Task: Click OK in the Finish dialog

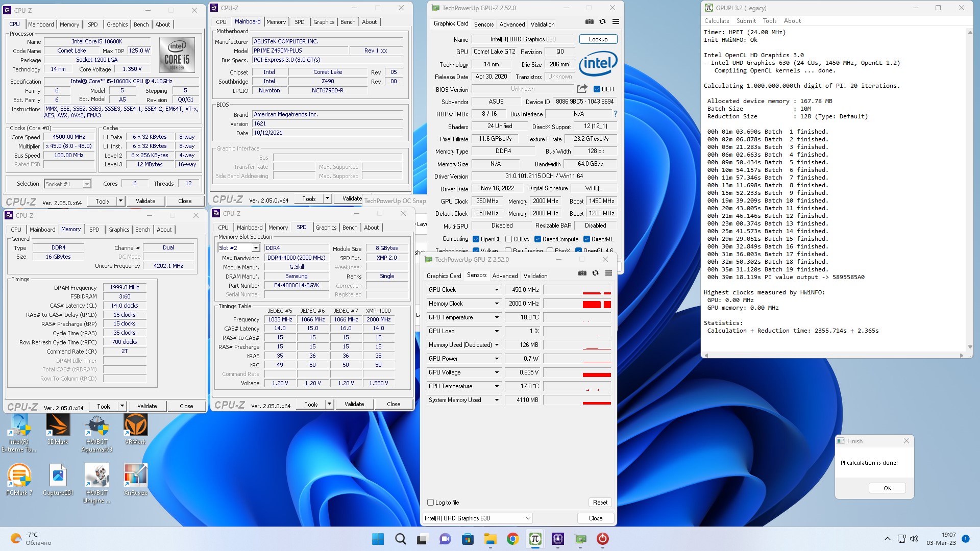Action: (x=887, y=488)
